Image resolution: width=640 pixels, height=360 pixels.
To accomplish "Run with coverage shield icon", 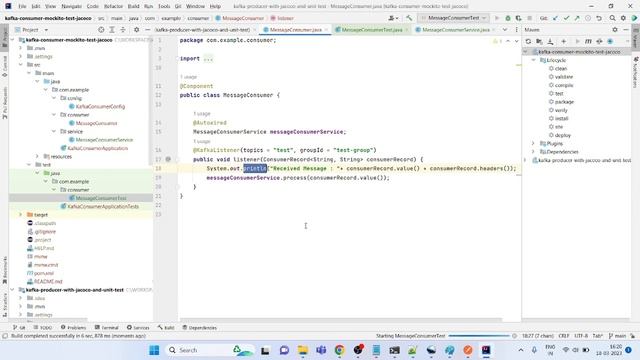I will [518, 18].
